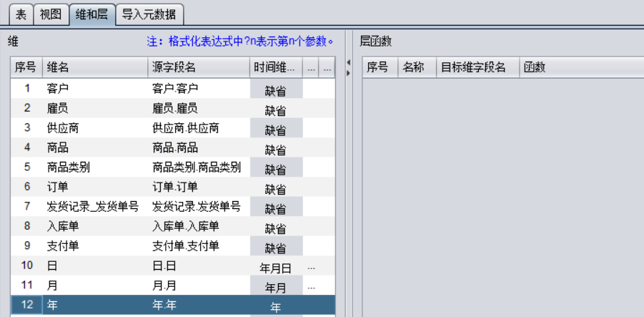Open the 时间维 dropdown cell for 客户
The width and height of the screenshot is (644, 317).
[276, 90]
